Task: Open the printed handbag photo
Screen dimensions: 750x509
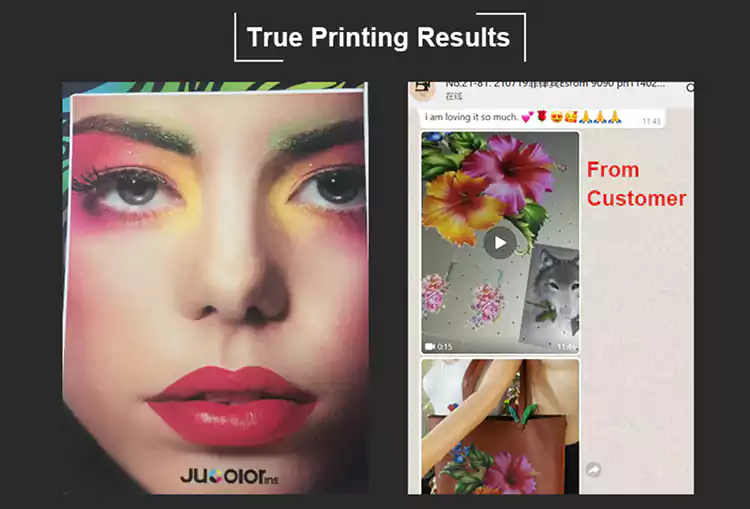Action: pos(500,427)
